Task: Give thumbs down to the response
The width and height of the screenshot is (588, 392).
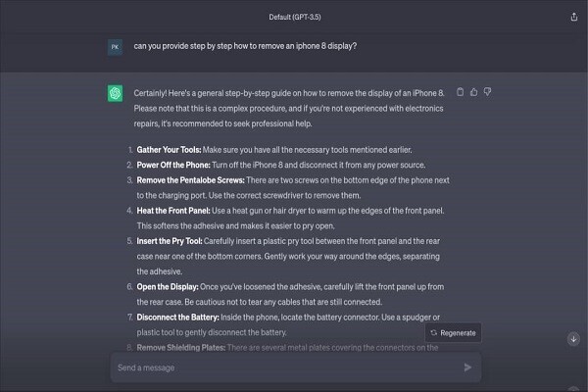Action: click(487, 92)
